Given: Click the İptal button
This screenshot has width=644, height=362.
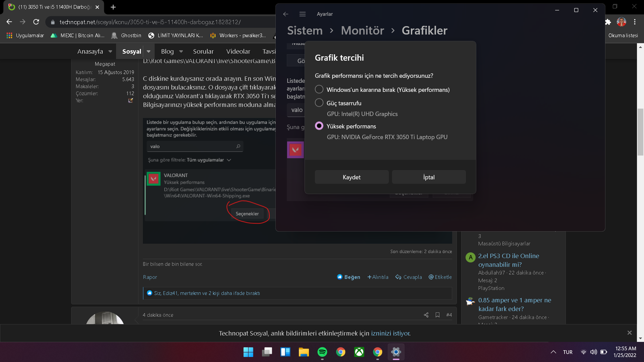Looking at the screenshot, I should pyautogui.click(x=429, y=177).
